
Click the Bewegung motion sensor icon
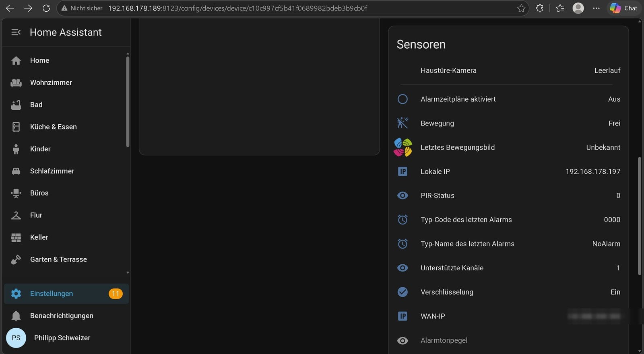point(402,123)
